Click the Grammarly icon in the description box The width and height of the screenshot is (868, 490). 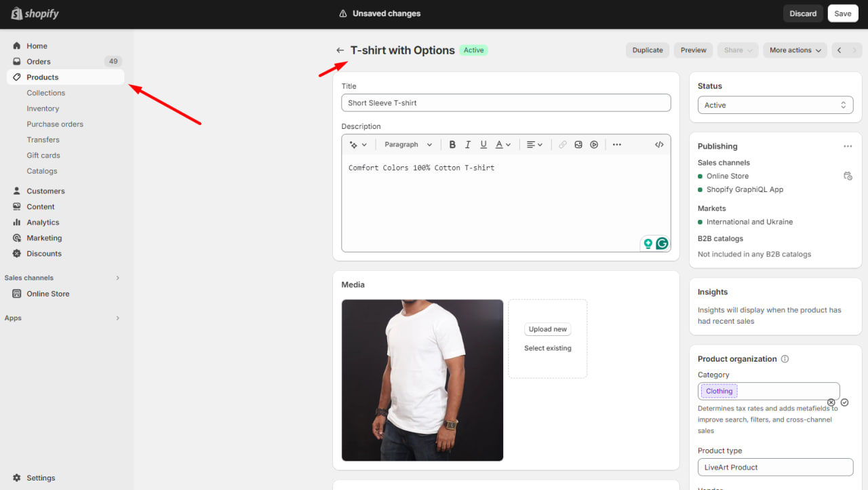point(662,244)
